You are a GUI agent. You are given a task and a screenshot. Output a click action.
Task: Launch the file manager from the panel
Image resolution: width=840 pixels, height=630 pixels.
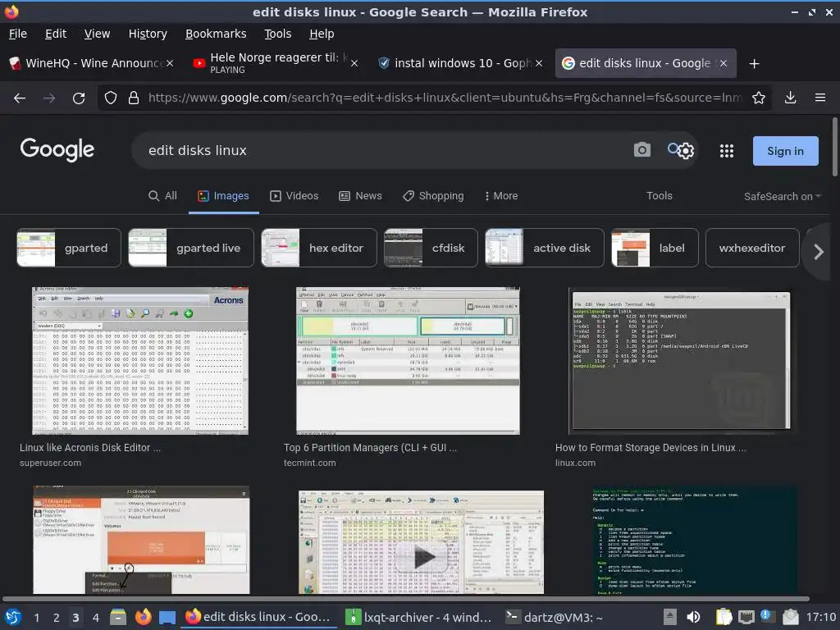coord(118,617)
